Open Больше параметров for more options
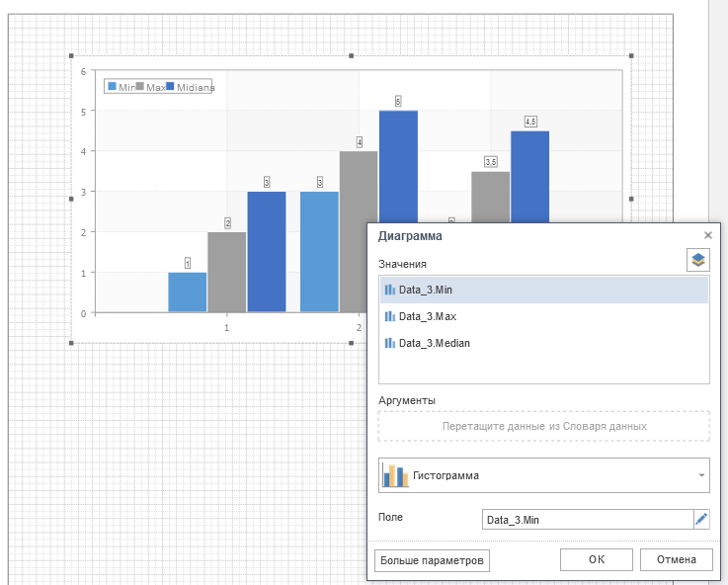 [432, 560]
